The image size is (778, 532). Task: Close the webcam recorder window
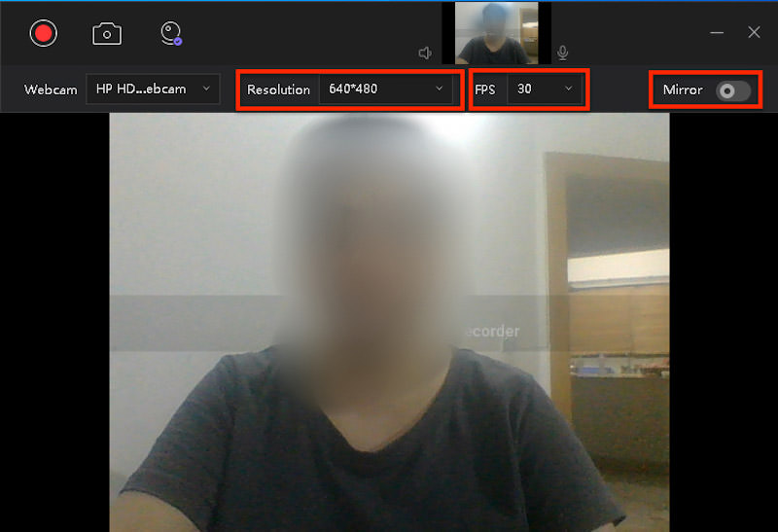(x=754, y=32)
